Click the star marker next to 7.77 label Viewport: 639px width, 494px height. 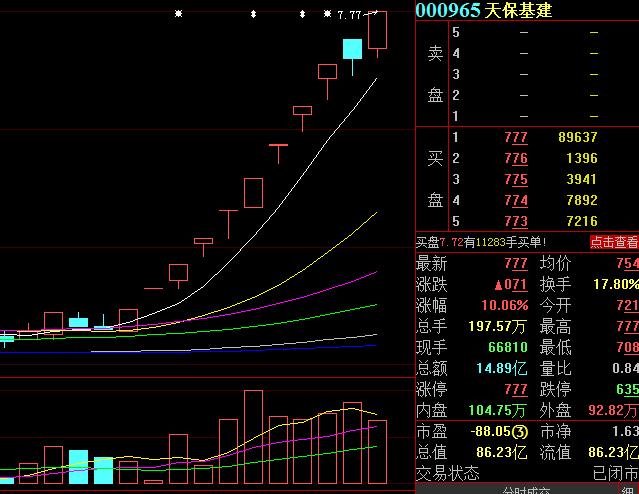click(x=327, y=14)
